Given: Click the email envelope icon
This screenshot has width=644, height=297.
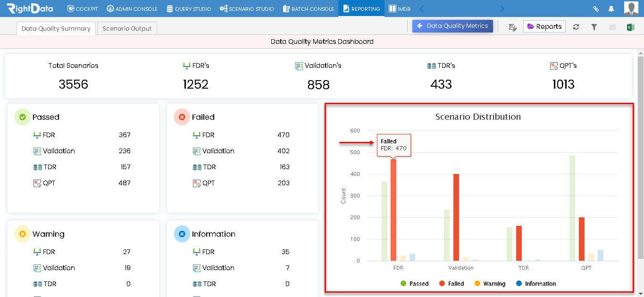Looking at the screenshot, I should (x=612, y=27).
